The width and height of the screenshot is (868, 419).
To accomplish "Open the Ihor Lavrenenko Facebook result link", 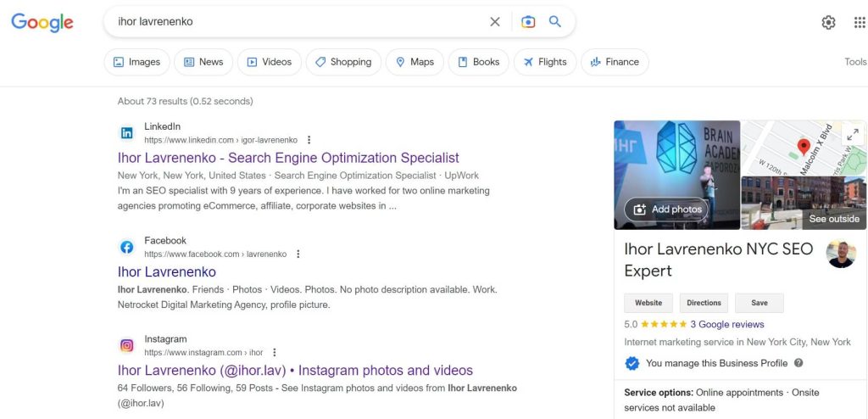I will click(x=167, y=272).
